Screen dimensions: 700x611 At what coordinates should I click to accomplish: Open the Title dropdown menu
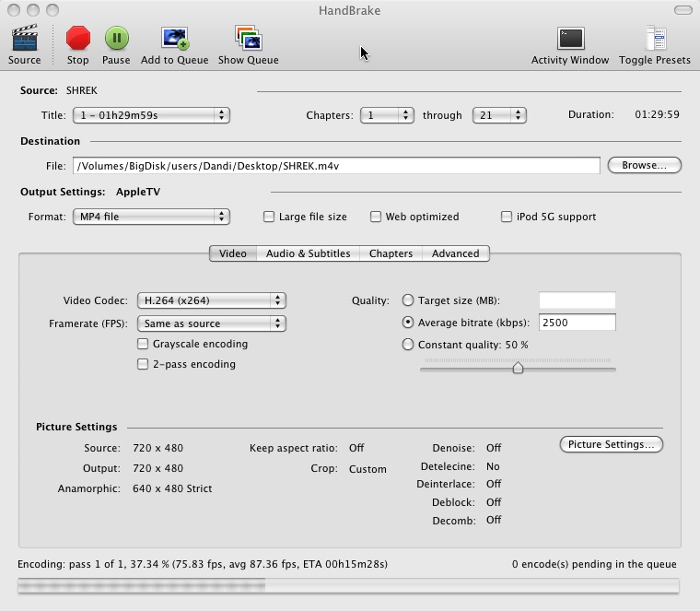pyautogui.click(x=151, y=115)
